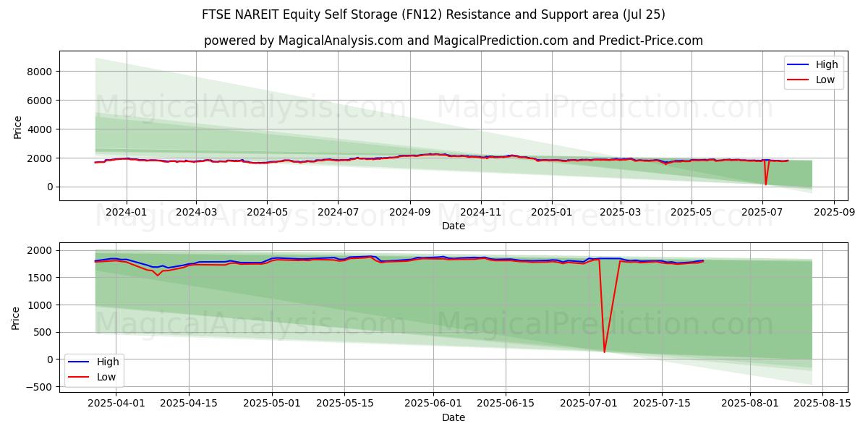Click the 500 y-axis label on bottom chart
The width and height of the screenshot is (868, 434).
point(44,332)
